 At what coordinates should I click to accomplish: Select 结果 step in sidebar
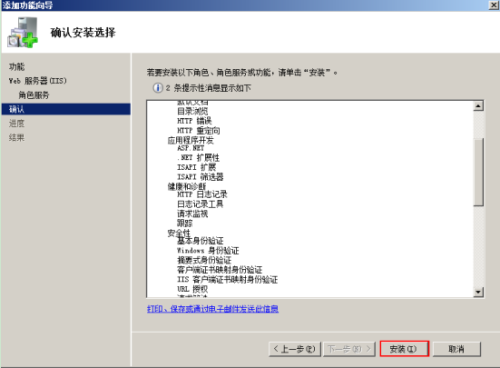click(x=17, y=137)
